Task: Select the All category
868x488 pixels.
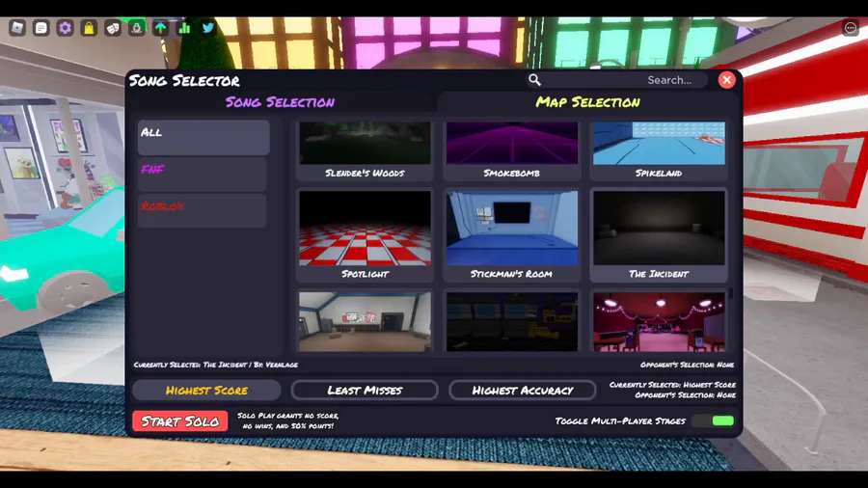Action: pos(203,137)
